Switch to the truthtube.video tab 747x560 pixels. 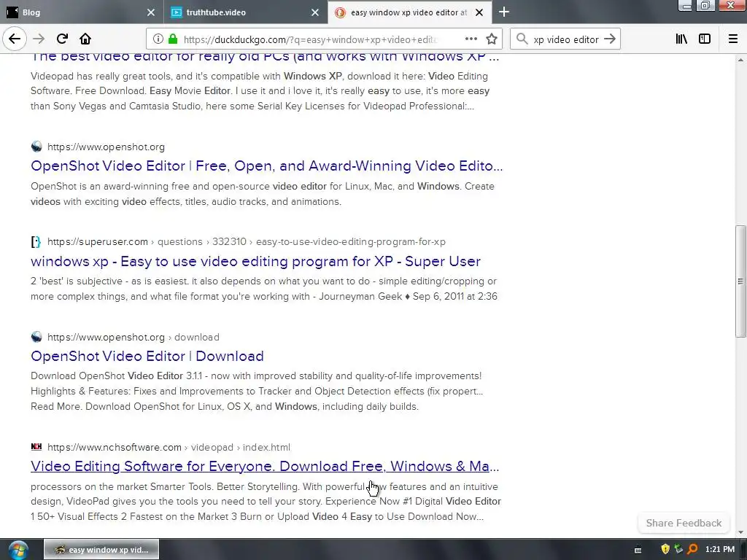tap(246, 12)
